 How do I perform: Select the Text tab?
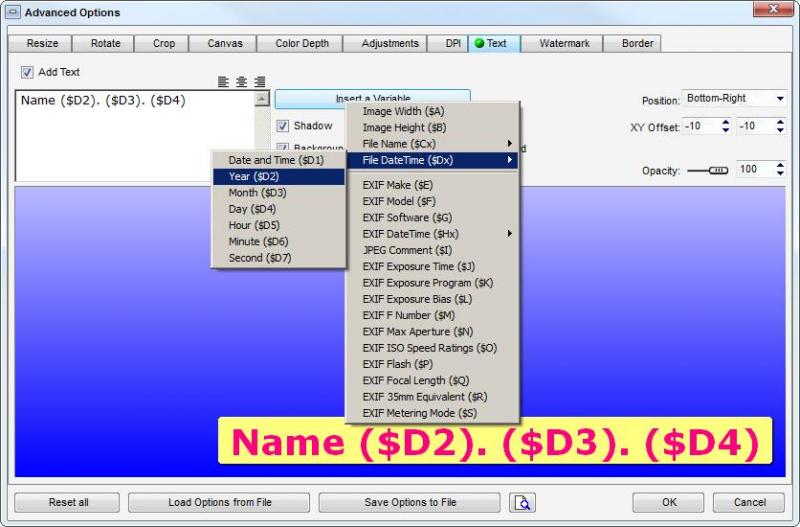point(494,43)
